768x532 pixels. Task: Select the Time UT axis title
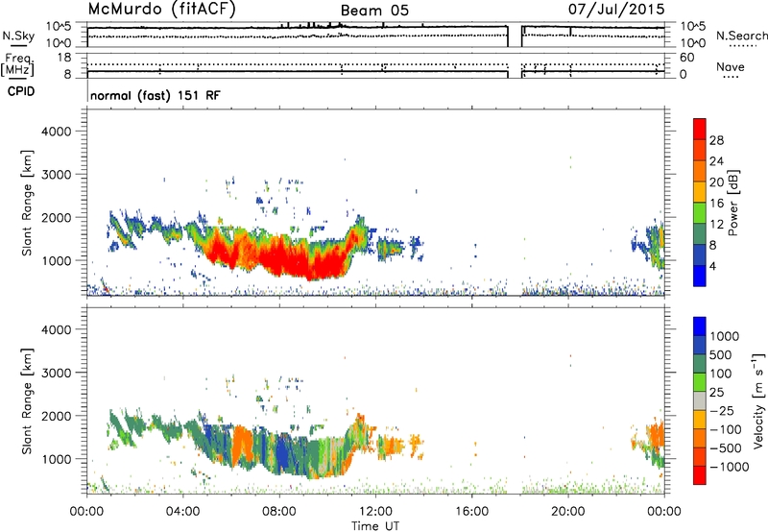tap(375, 526)
